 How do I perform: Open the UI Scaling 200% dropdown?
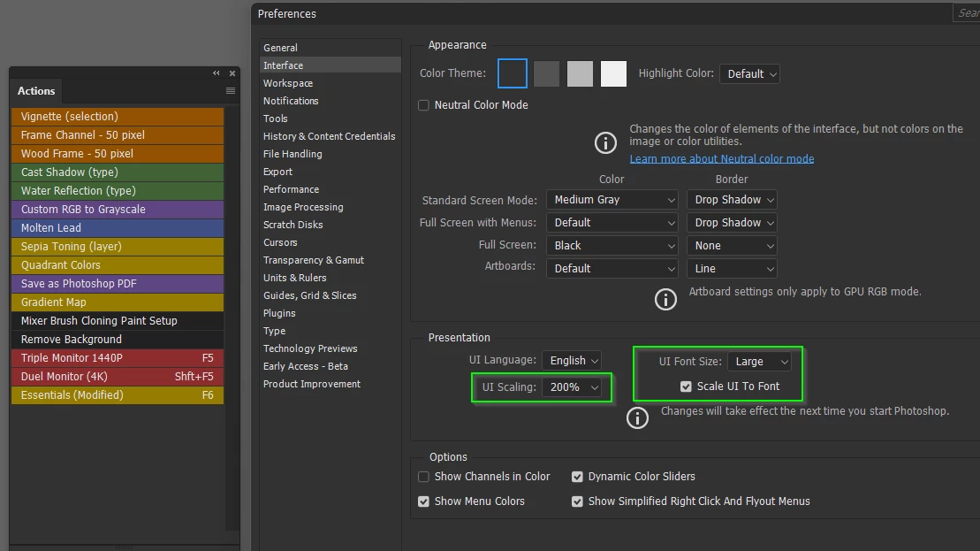pyautogui.click(x=571, y=387)
